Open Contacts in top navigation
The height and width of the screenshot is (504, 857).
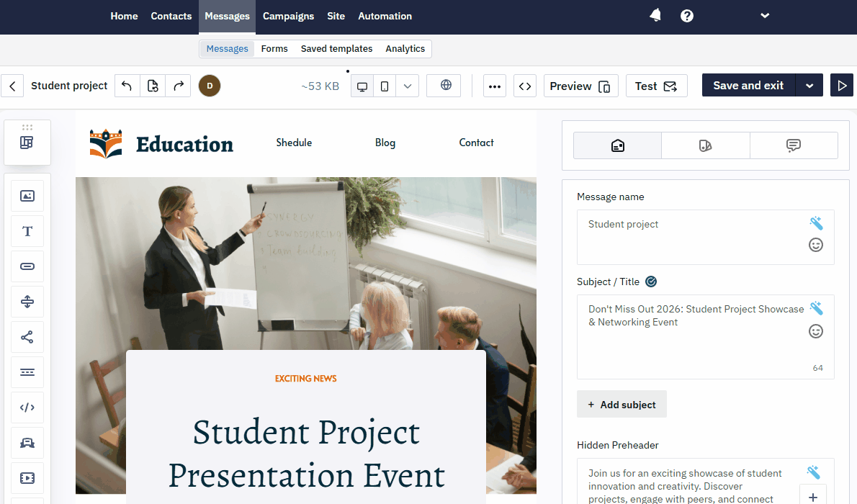coord(171,16)
